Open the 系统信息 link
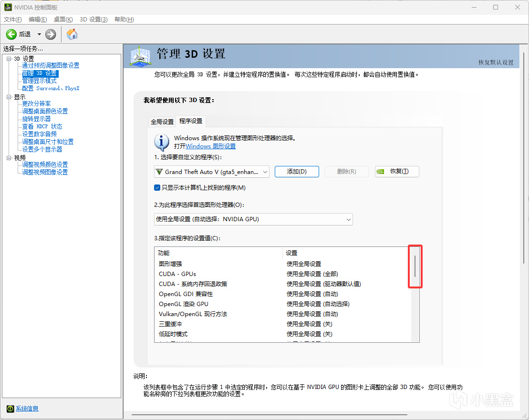 27,409
